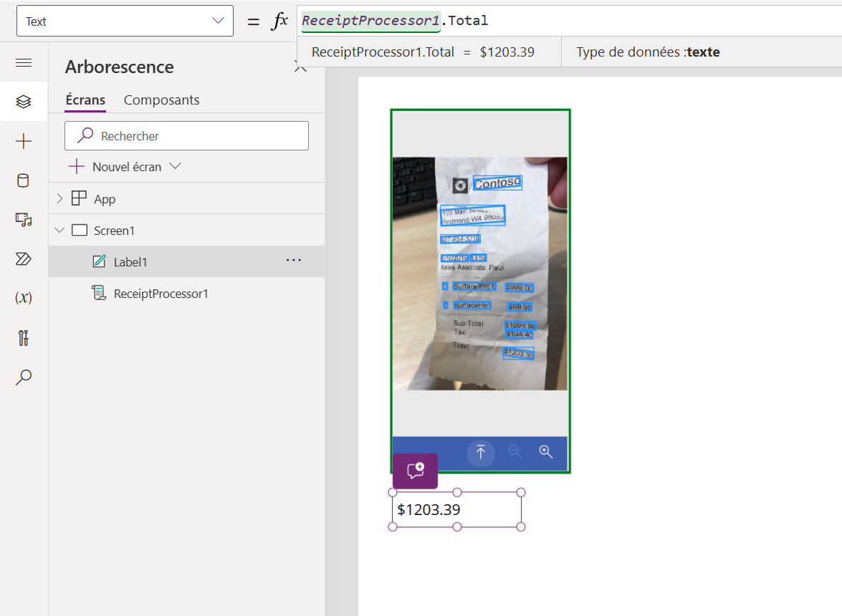The image size is (842, 616).
Task: Open the Media icon in left rail
Action: 24,220
